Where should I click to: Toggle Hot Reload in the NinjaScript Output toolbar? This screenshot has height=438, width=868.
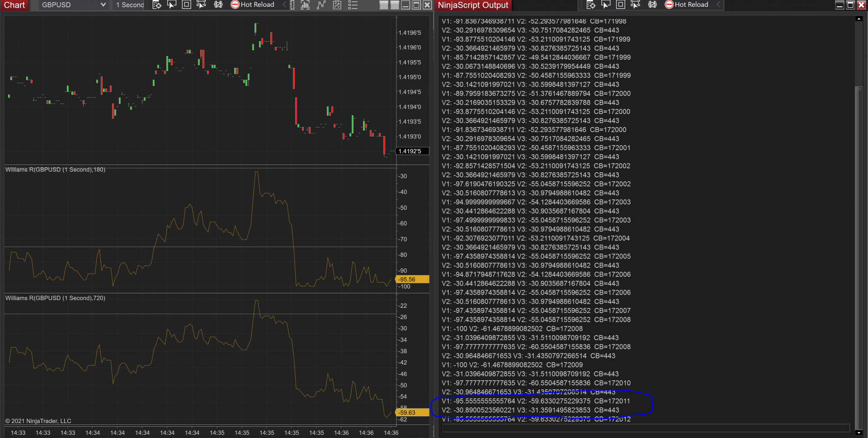coord(687,5)
